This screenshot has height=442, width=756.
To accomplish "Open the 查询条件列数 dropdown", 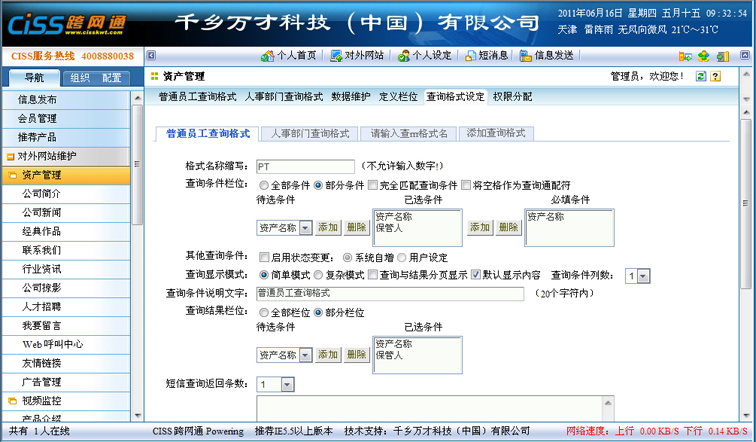I will [x=642, y=276].
